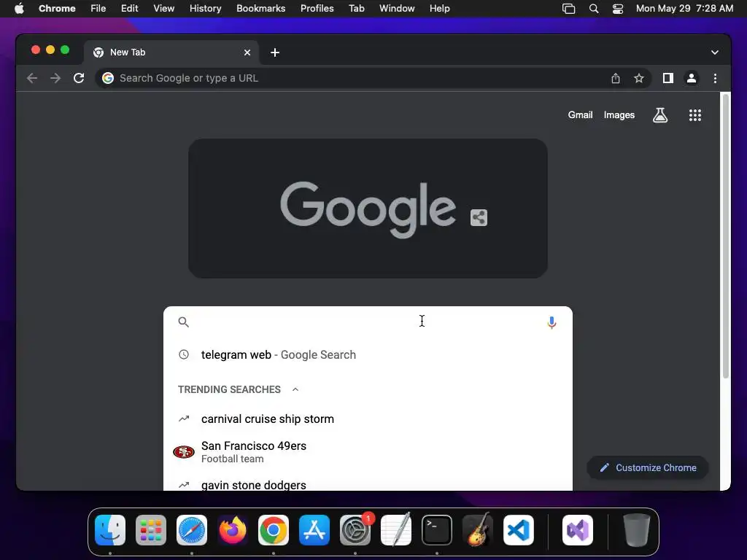
Task: Open the Apple menu
Action: click(x=19, y=9)
